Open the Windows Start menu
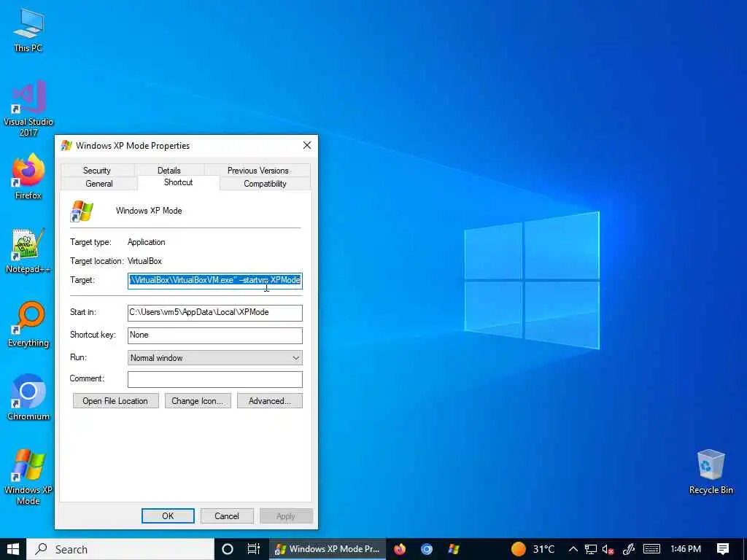Viewport: 747px width, 560px height. tap(13, 549)
